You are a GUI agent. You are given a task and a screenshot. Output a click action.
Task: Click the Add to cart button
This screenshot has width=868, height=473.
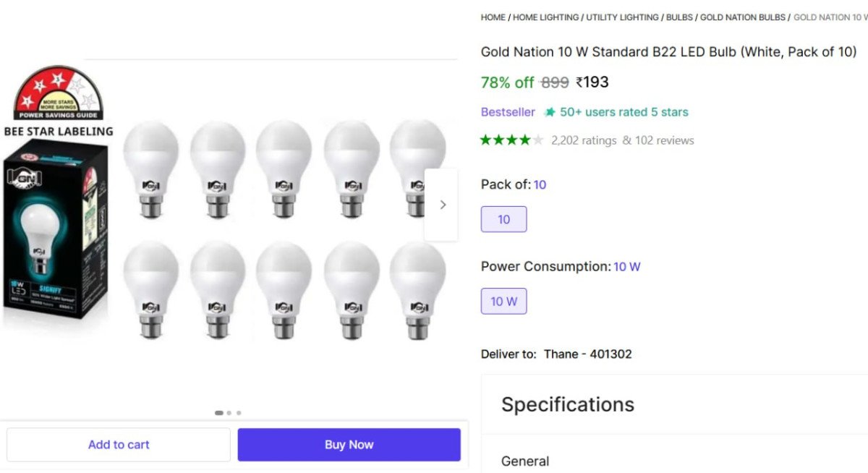pyautogui.click(x=119, y=444)
